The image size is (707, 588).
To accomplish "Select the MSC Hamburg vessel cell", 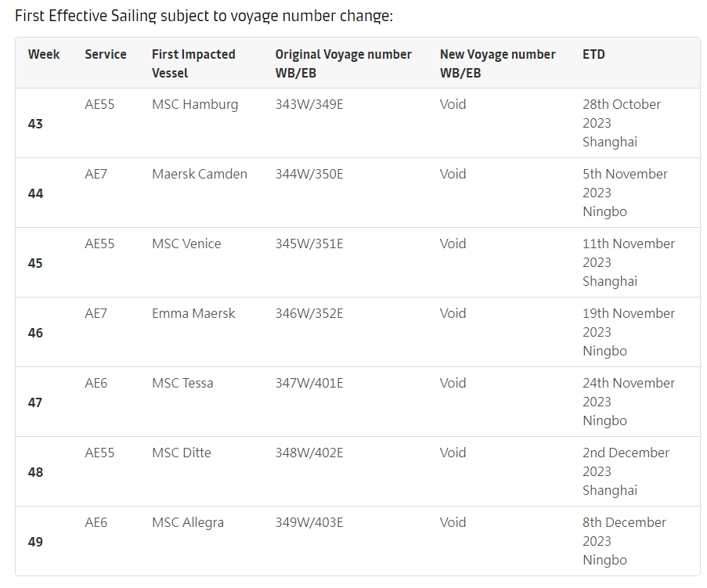I will point(195,105).
